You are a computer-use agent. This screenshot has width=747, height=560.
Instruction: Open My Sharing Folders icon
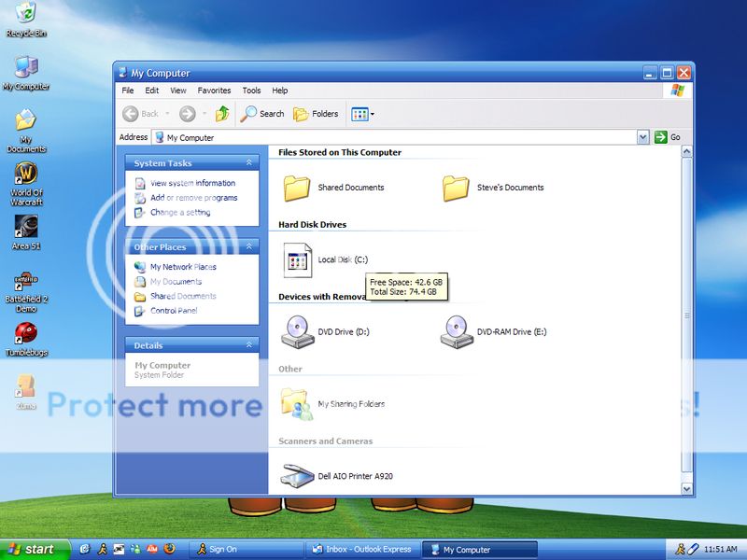pos(297,403)
